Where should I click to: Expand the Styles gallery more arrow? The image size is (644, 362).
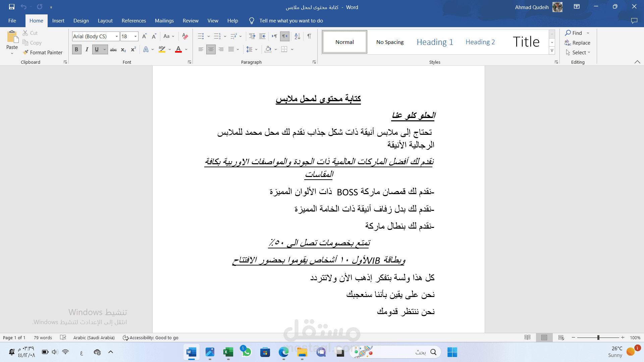pyautogui.click(x=552, y=51)
